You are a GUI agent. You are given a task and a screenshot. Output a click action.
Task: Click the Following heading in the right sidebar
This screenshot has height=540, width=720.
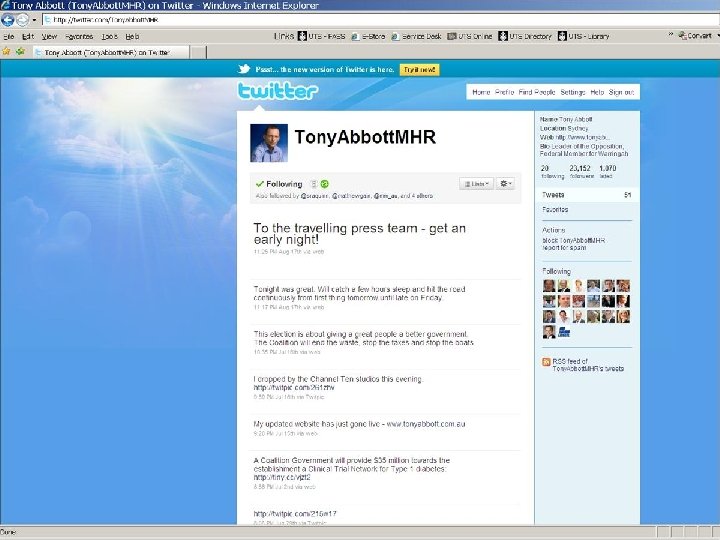[557, 271]
